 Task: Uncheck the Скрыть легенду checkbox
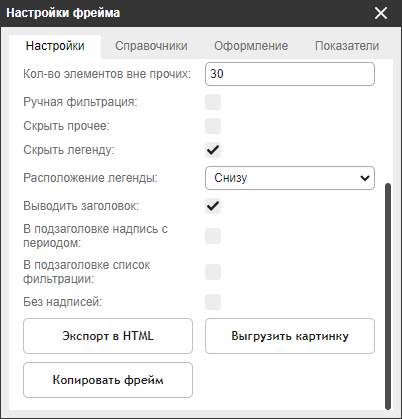click(x=213, y=150)
